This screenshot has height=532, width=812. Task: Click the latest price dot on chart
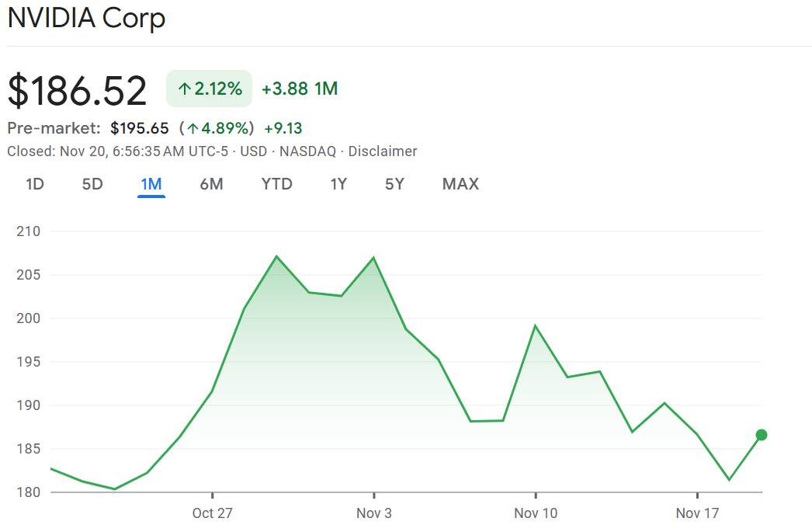click(760, 436)
